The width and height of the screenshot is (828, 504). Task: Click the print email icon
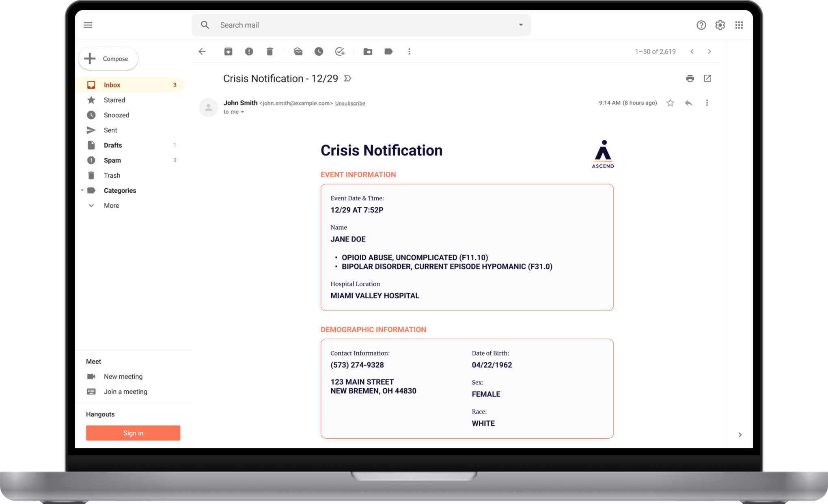(x=690, y=78)
